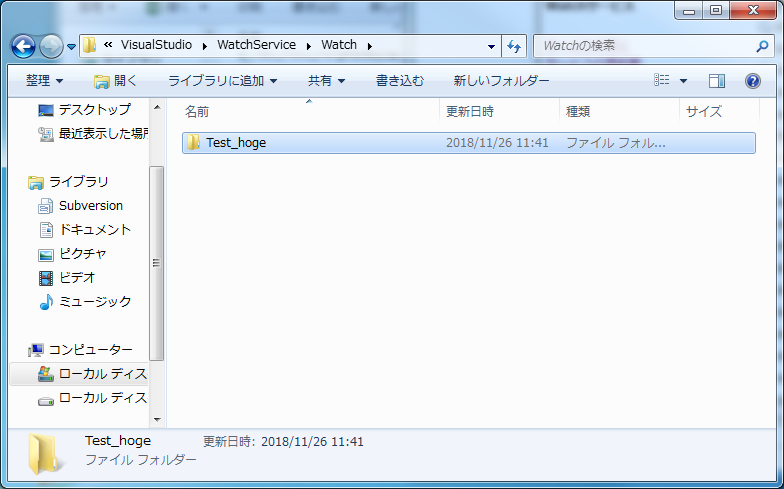Expand arrow after WatchService in path

click(309, 46)
